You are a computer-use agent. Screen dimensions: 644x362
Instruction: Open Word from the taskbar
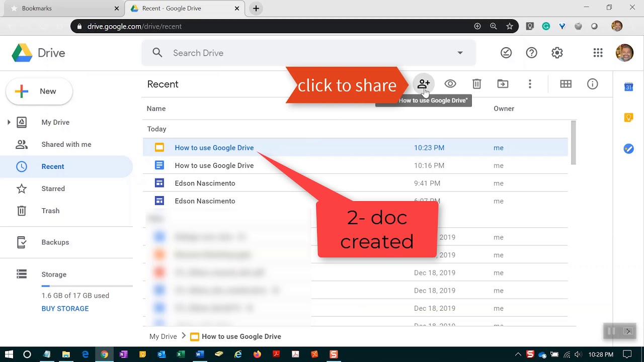(x=200, y=354)
